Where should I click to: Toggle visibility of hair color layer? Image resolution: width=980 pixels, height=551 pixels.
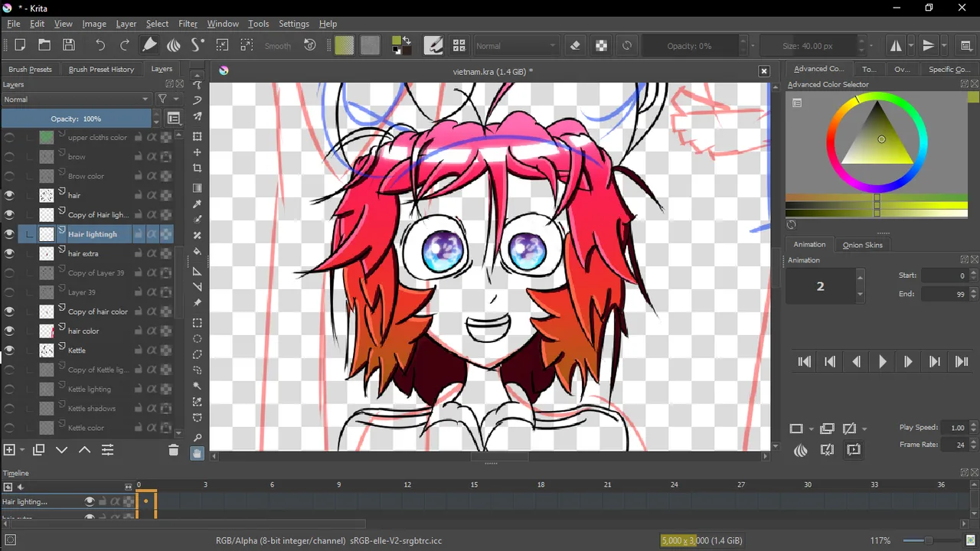coord(9,331)
